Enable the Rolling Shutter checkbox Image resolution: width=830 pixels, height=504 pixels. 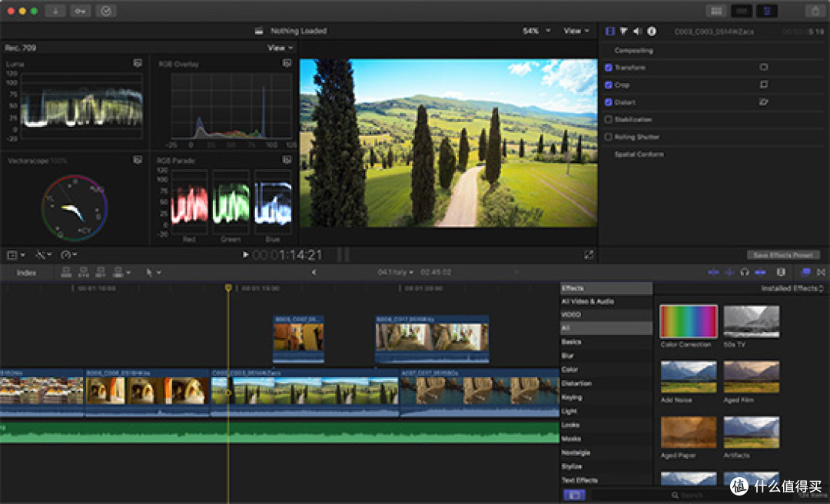[x=608, y=137]
